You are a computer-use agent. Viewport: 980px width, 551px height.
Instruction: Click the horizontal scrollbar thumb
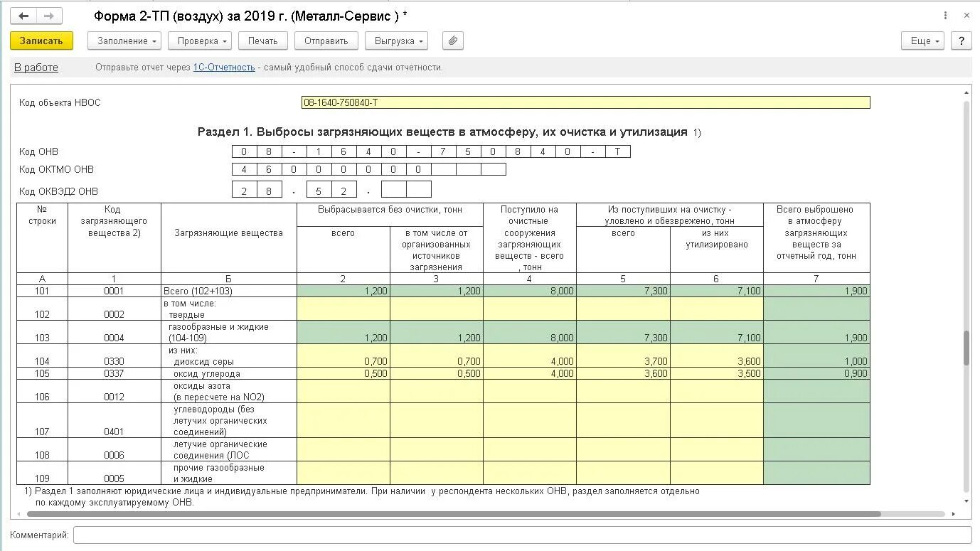coord(454,513)
